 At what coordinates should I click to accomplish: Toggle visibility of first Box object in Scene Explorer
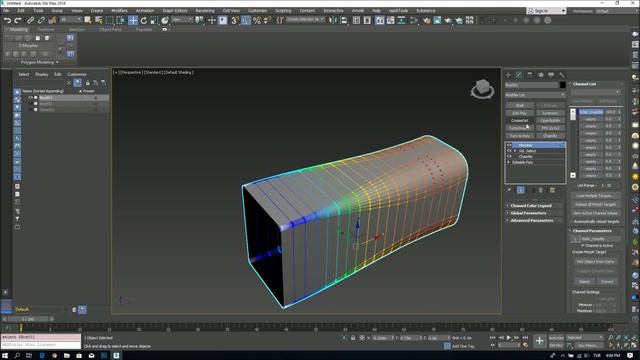pyautogui.click(x=31, y=98)
